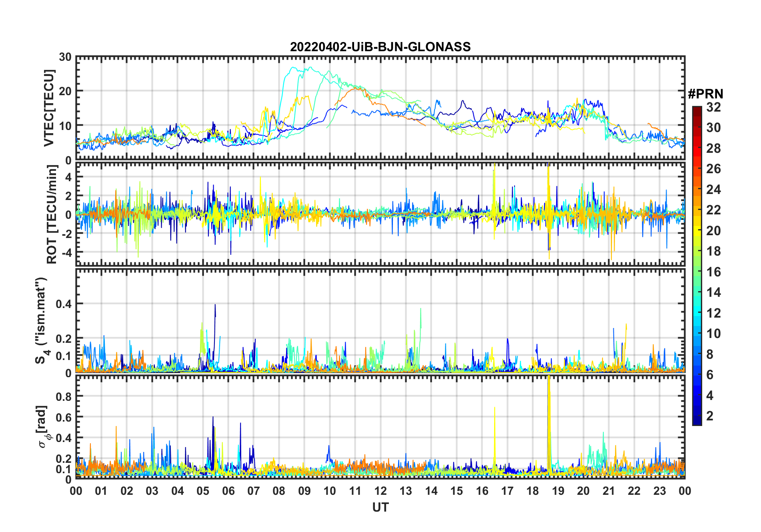Viewport: 761px width, 532px height.
Task: Click the 0.8 tick label on sigma phi axis
Action: tap(64, 396)
